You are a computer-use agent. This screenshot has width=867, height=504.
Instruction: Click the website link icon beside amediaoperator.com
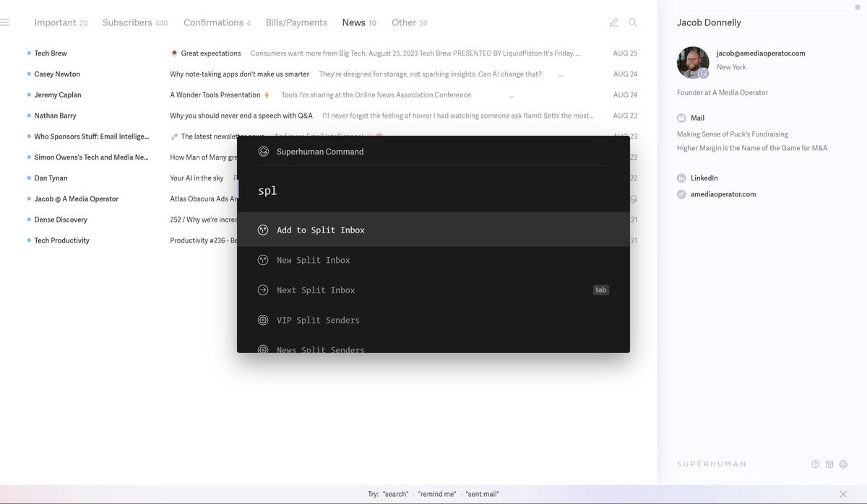click(681, 194)
